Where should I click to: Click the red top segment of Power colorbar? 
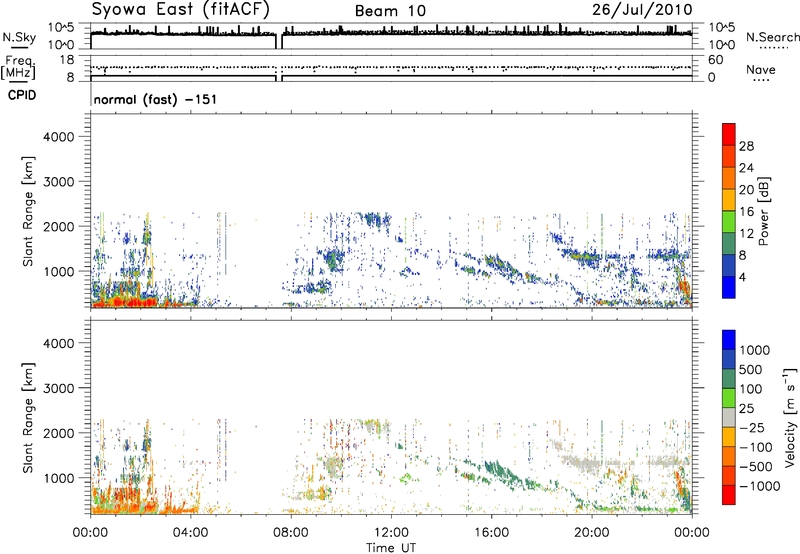pyautogui.click(x=729, y=134)
